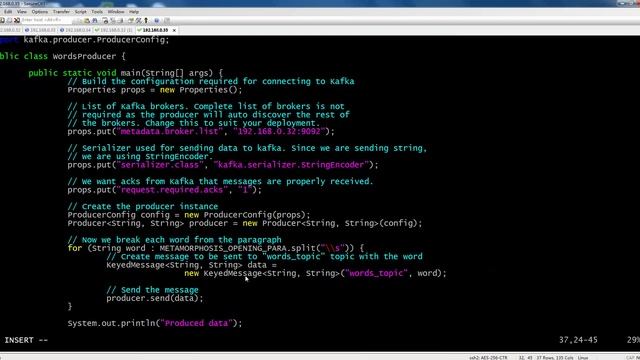Switch to the 192.168.0.33 session tab
The image size is (640, 360).
click(x=40, y=30)
